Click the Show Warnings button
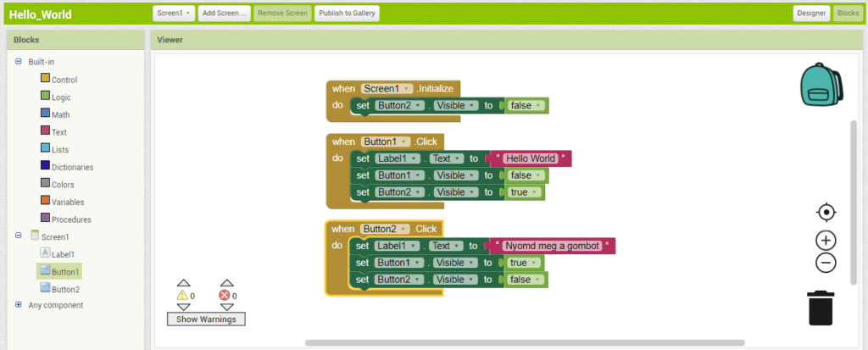The width and height of the screenshot is (868, 350). click(x=206, y=319)
